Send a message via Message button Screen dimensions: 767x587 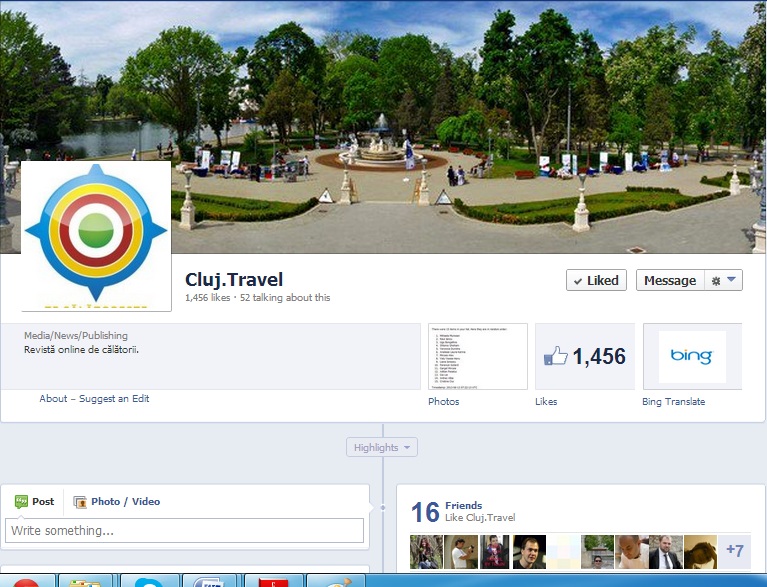click(x=670, y=280)
